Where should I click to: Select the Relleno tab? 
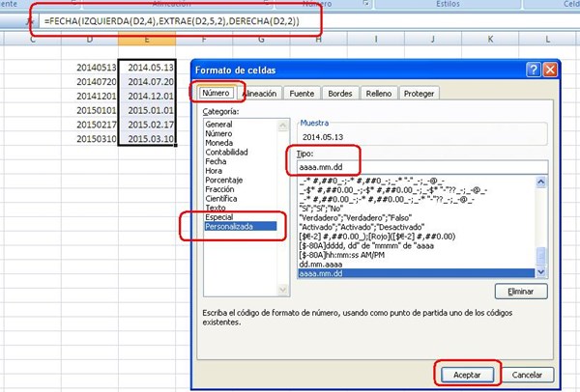[378, 93]
